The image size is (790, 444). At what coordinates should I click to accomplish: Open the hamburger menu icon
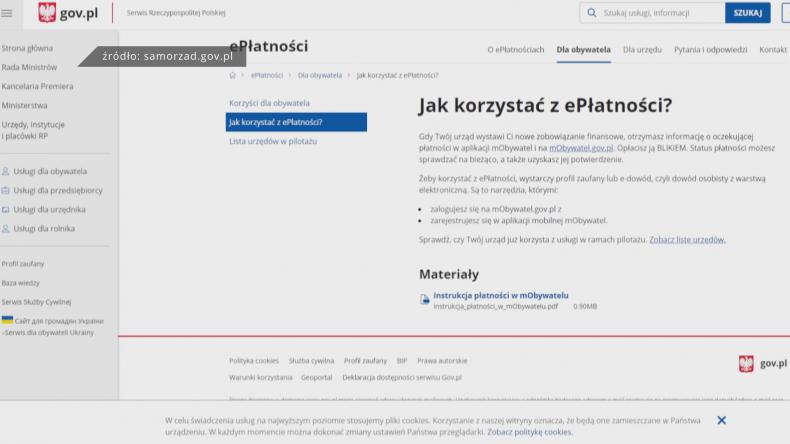pos(7,13)
